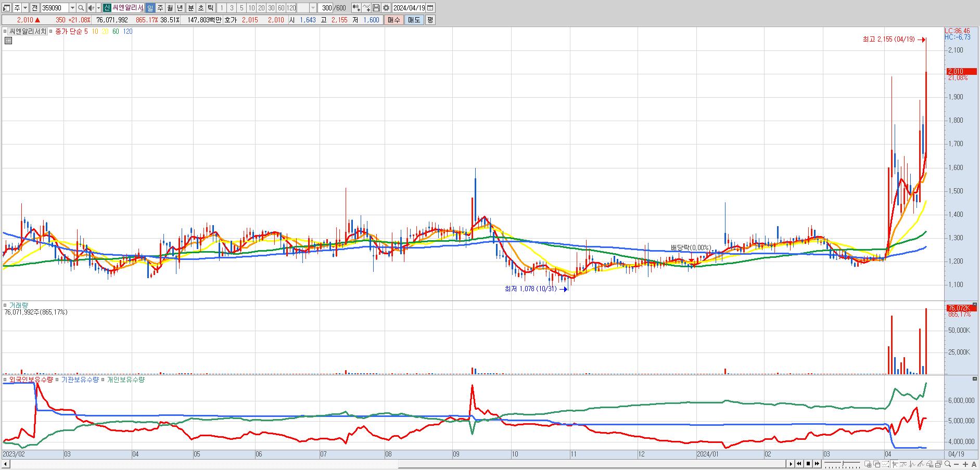
Task: Click the axis arrow tool icon
Action: click(x=895, y=464)
